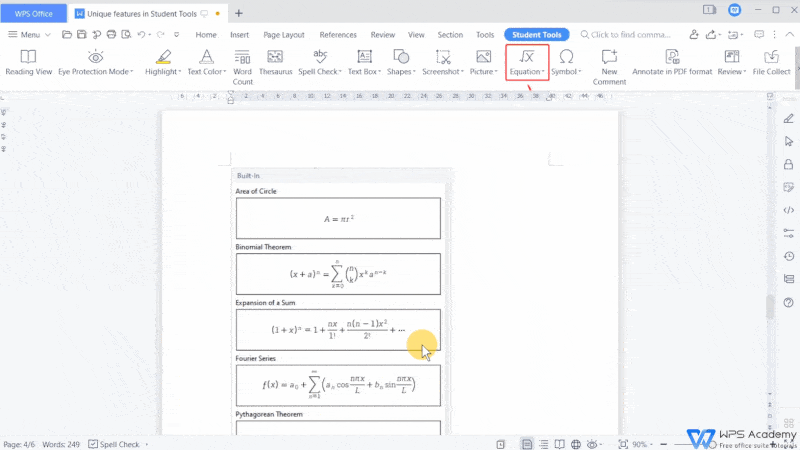Toggle Eye Protection Mode from ribbon
Viewport: 800px width, 450px height.
coord(95,62)
